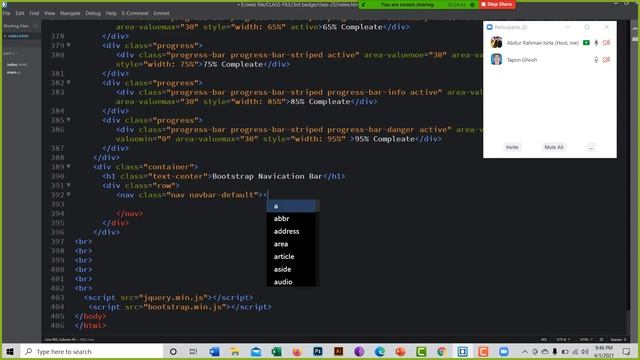Open the Debug menu
640x360 pixels.
click(93, 13)
